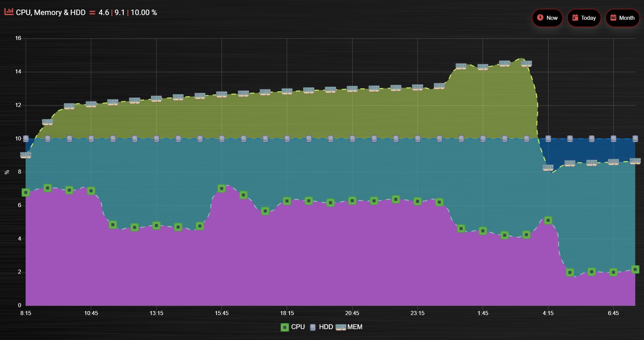Click the clock icon in Now button
Screen dimensions: 644x340
540,17
